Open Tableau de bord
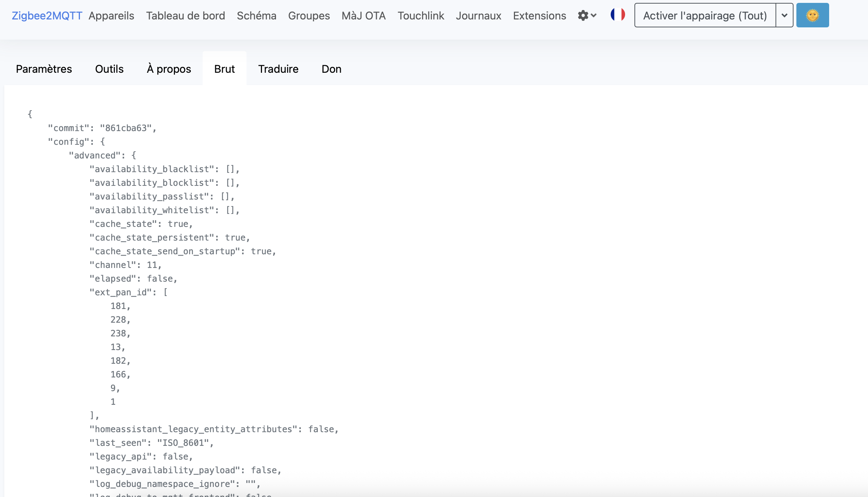The image size is (868, 497). pos(185,15)
